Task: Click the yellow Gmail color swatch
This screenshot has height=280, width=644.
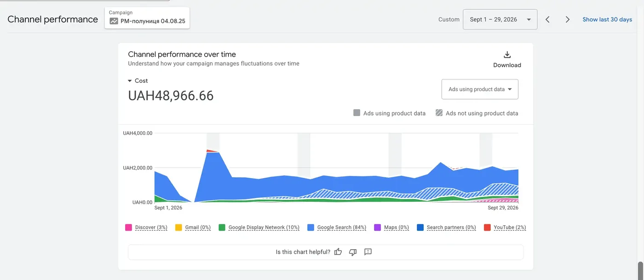Action: click(x=178, y=227)
